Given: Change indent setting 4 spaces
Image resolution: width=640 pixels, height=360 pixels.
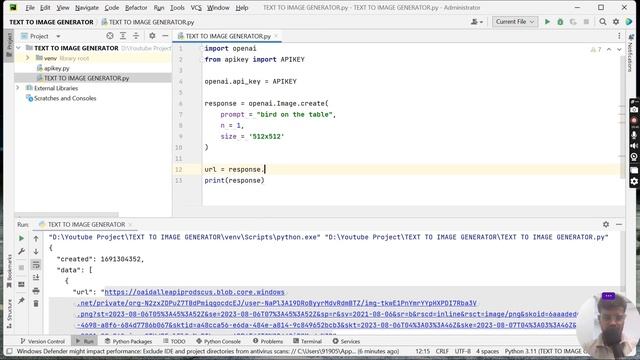Looking at the screenshot, I should (487, 351).
